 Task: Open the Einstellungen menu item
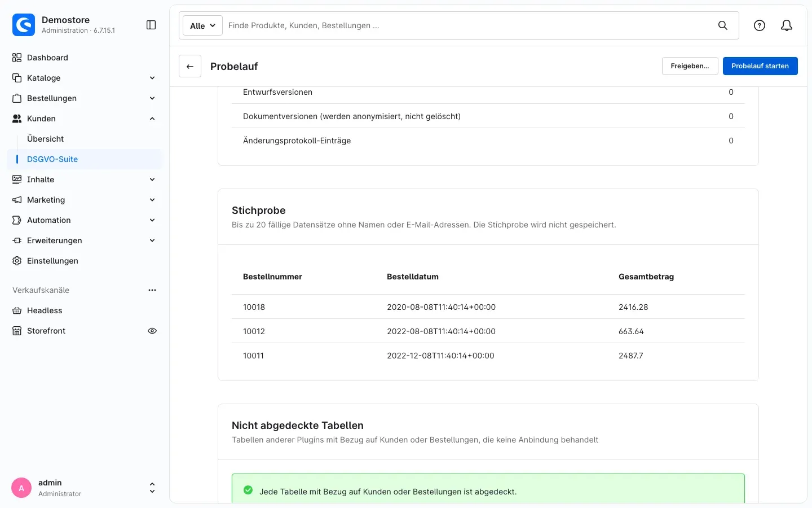click(x=85, y=261)
